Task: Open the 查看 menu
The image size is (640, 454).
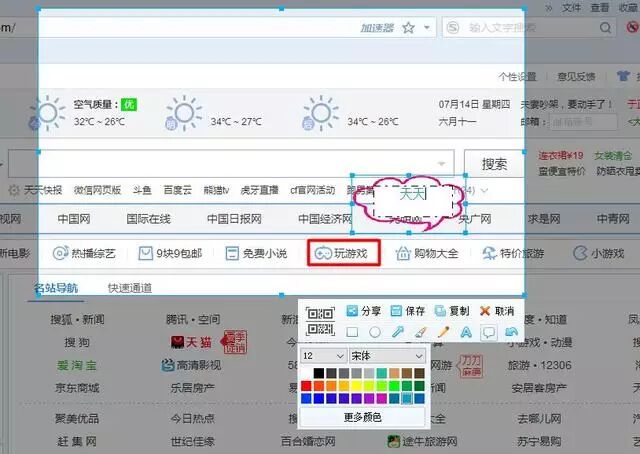Action: pyautogui.click(x=600, y=7)
